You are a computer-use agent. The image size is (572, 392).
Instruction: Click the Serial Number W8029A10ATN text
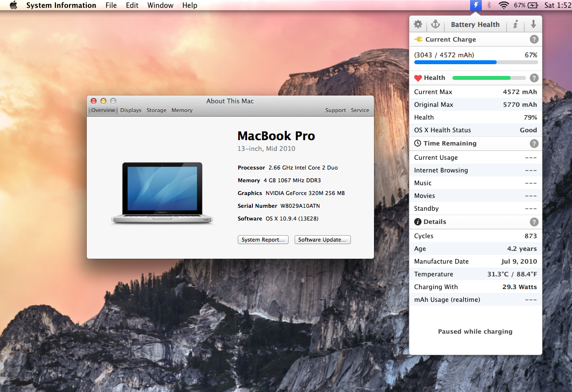(x=279, y=206)
